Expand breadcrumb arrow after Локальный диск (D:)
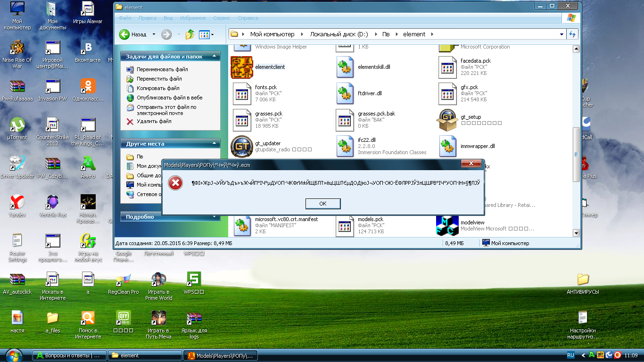The width and height of the screenshot is (644, 362). click(376, 34)
